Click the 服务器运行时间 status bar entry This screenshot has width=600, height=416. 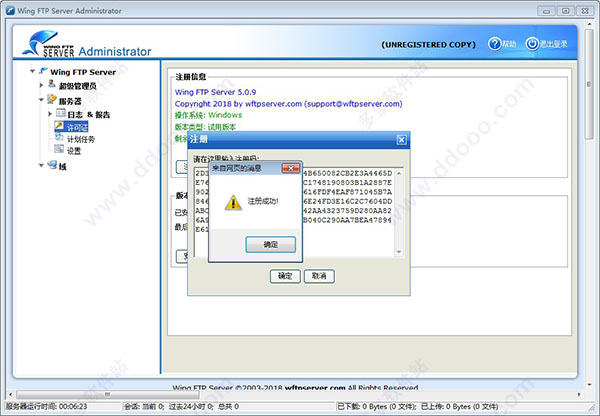[46, 406]
